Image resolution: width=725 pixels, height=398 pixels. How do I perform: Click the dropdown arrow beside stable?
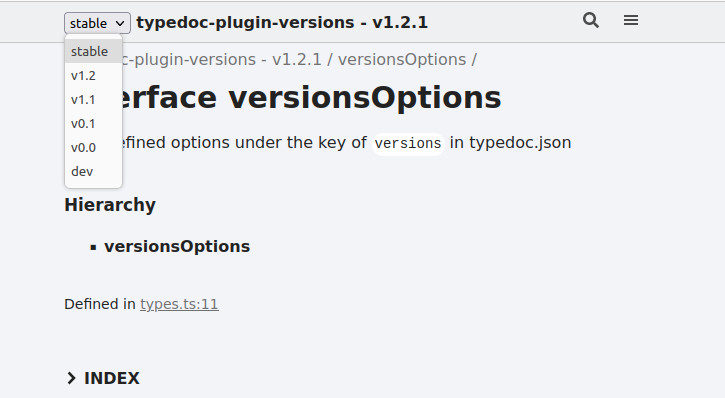click(120, 24)
